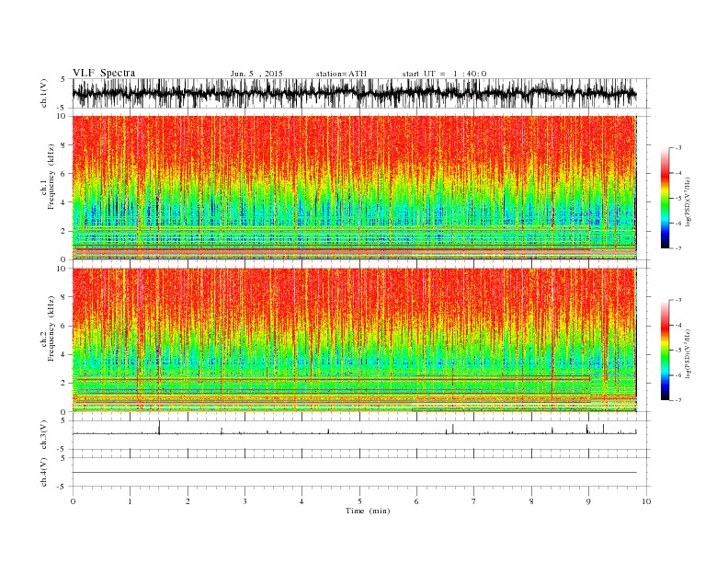728x563 pixels.
Task: Click the "VLF Spectra" plot title
Action: (x=104, y=73)
